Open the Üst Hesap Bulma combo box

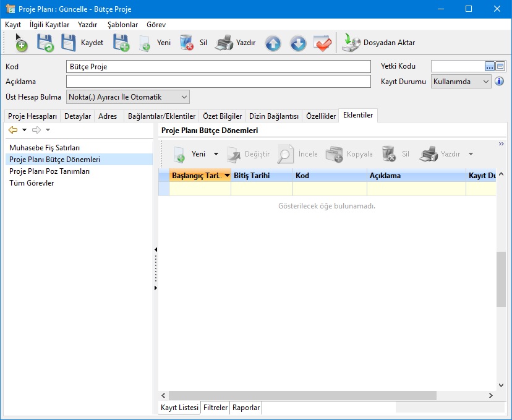(184, 97)
